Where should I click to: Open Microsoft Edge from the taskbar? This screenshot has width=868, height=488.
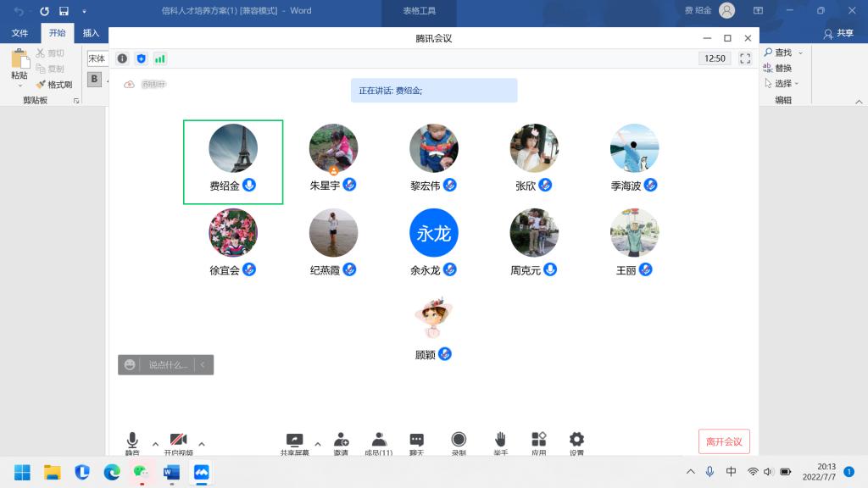click(112, 472)
